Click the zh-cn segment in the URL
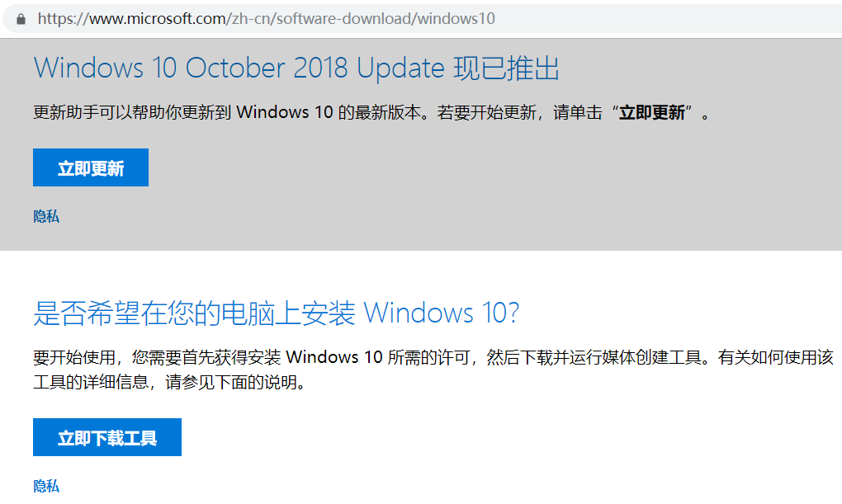Screen dimensions: 842x504 tap(251, 19)
